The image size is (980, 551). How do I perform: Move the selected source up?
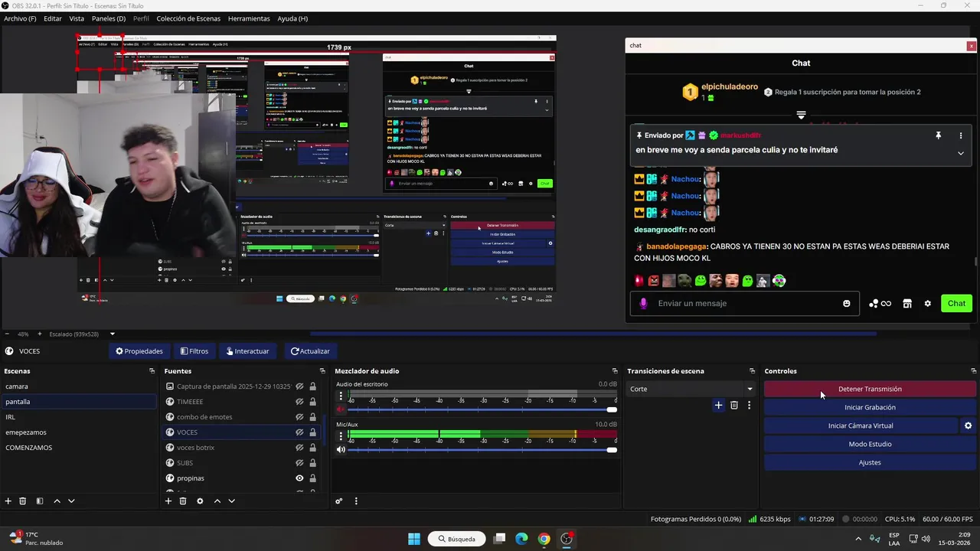point(217,501)
